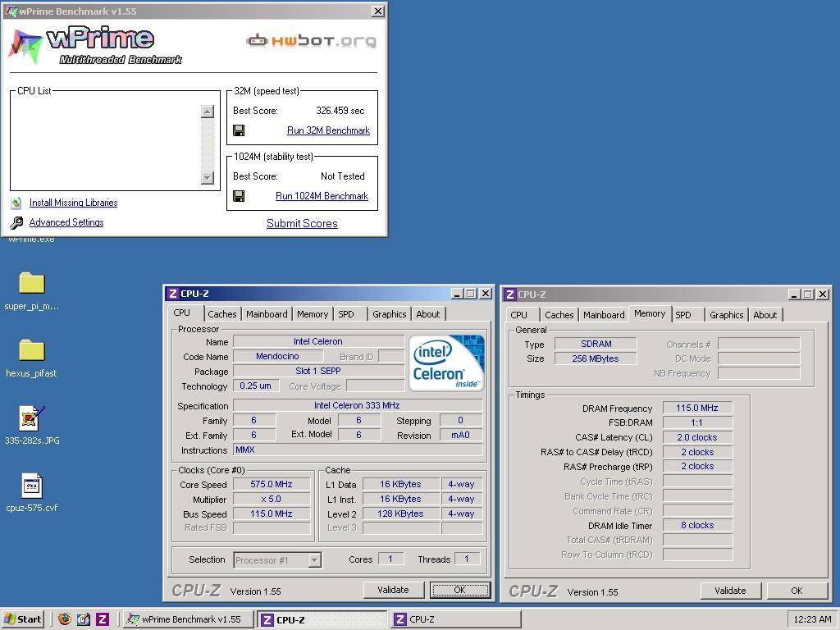The height and width of the screenshot is (630, 840).
Task: Click OK in left CPU-Z window
Action: click(459, 590)
